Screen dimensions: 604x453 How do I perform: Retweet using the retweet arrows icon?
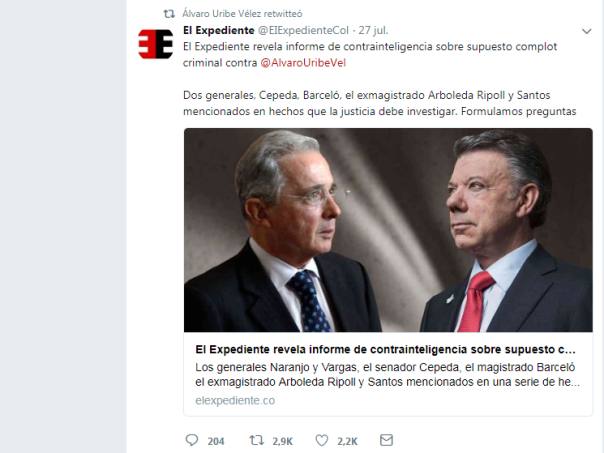coord(257,440)
